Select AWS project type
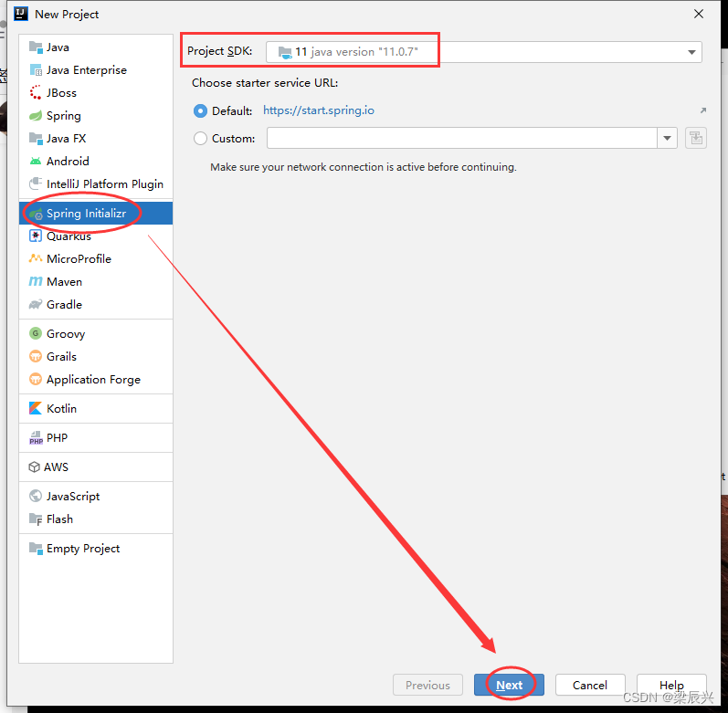This screenshot has width=728, height=713. coord(96,467)
